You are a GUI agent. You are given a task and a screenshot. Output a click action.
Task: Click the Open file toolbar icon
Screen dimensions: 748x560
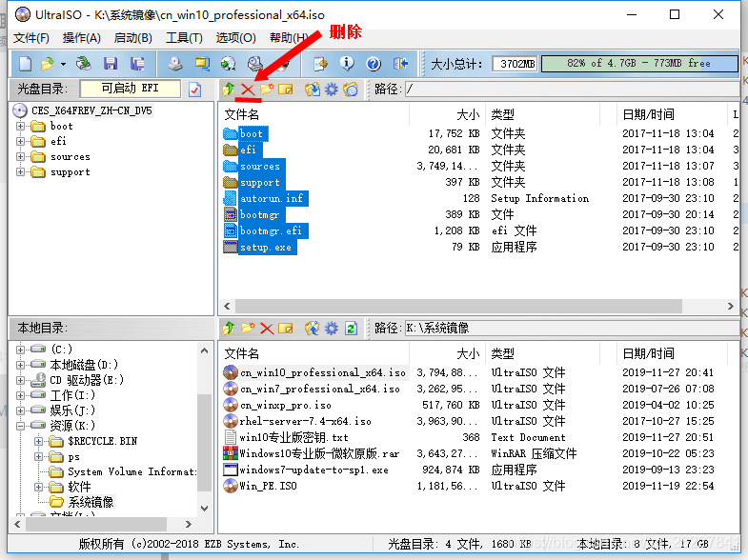point(48,64)
